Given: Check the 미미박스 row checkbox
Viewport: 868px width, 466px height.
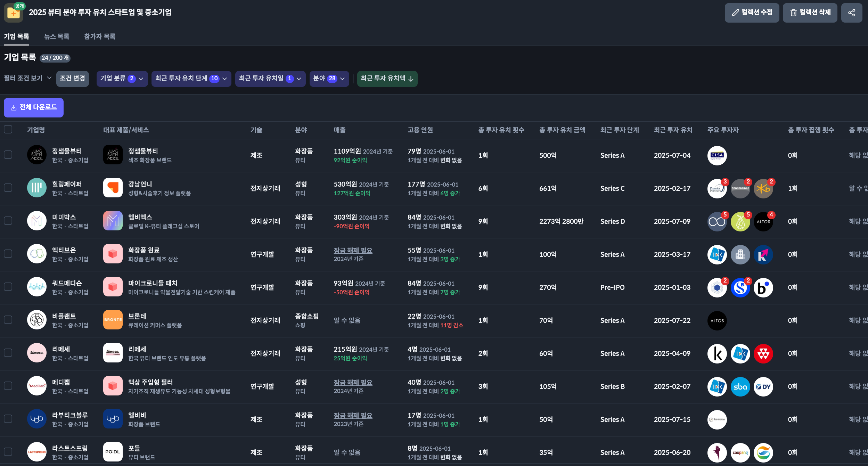Looking at the screenshot, I should pyautogui.click(x=8, y=221).
